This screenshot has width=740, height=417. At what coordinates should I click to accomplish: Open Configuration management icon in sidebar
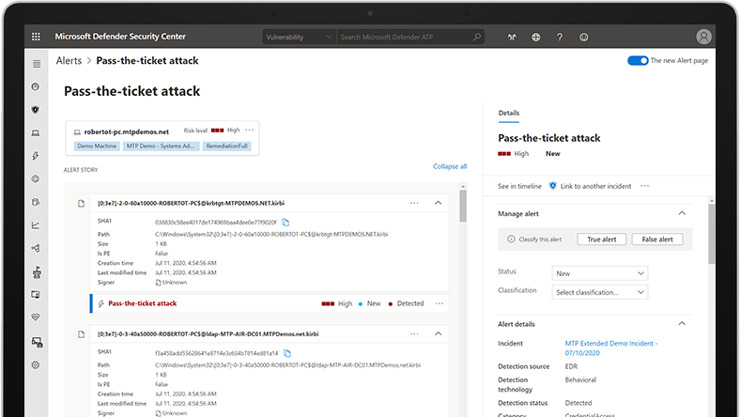pos(36,342)
